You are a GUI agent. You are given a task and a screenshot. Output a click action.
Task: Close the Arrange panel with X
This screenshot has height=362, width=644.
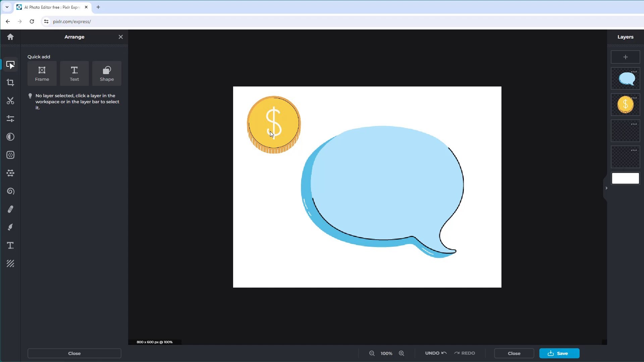point(121,37)
